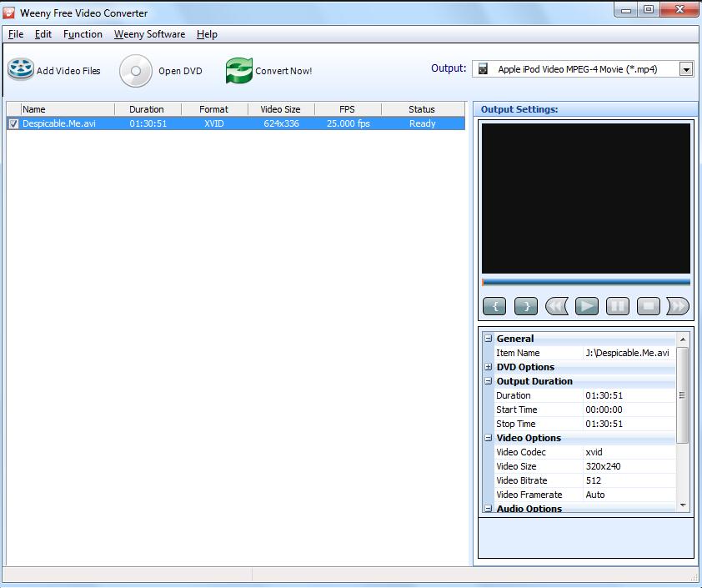The width and height of the screenshot is (702, 588).
Task: Collapse the Video Options section
Action: (x=487, y=438)
